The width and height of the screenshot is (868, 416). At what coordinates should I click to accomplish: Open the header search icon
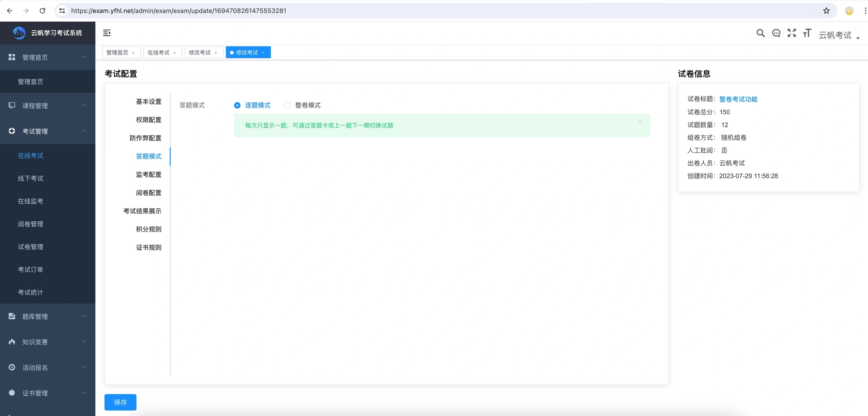pyautogui.click(x=760, y=33)
